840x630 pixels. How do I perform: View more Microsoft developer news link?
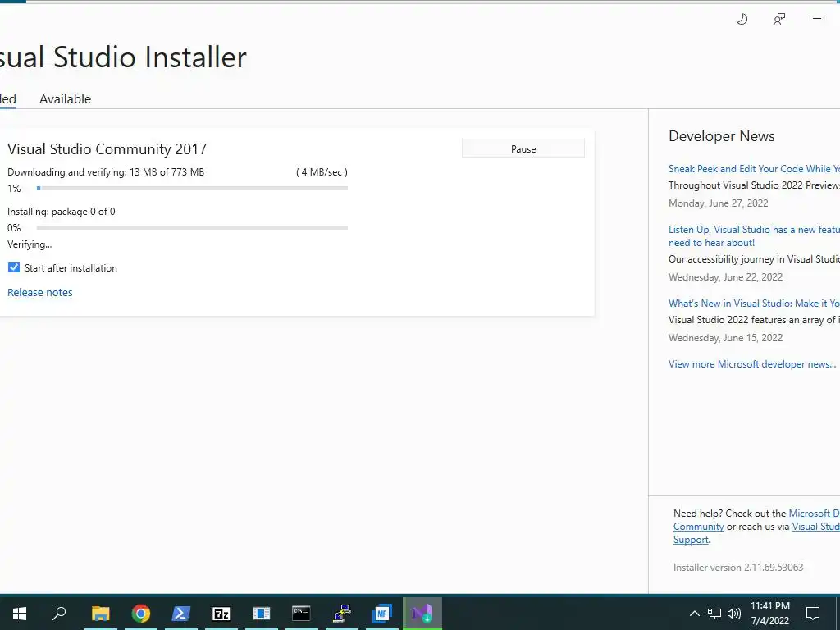[x=752, y=363]
